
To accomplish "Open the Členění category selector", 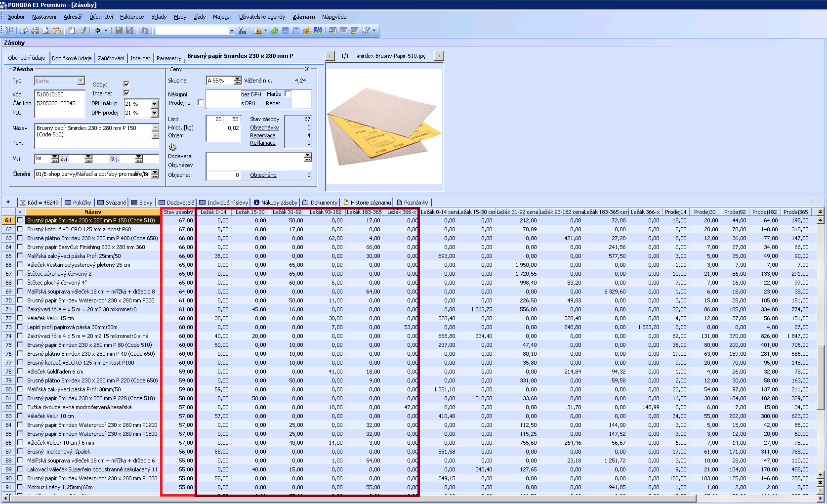I will (155, 174).
